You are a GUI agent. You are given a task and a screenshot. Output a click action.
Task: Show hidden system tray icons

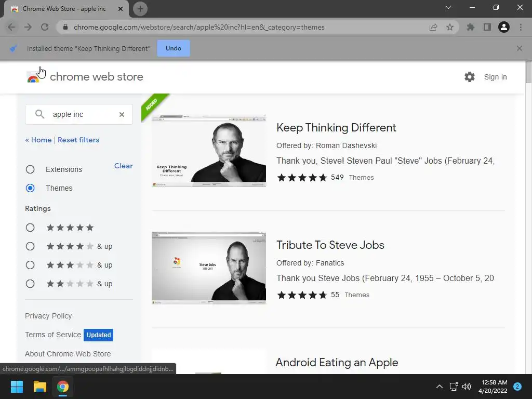click(x=440, y=387)
